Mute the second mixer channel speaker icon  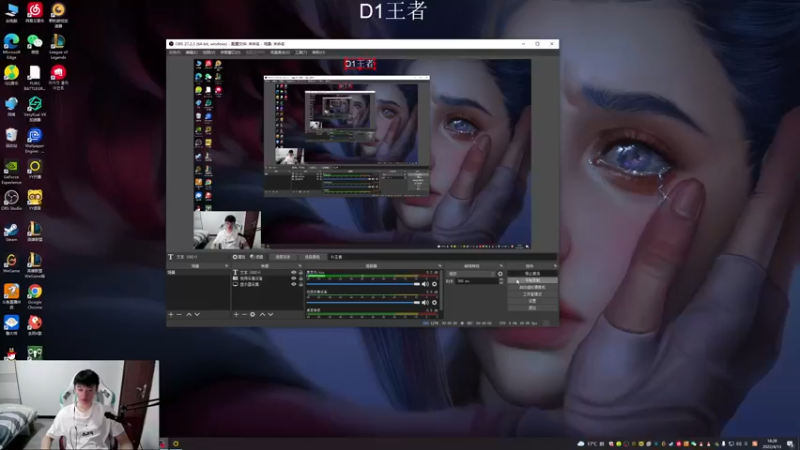[x=426, y=303]
